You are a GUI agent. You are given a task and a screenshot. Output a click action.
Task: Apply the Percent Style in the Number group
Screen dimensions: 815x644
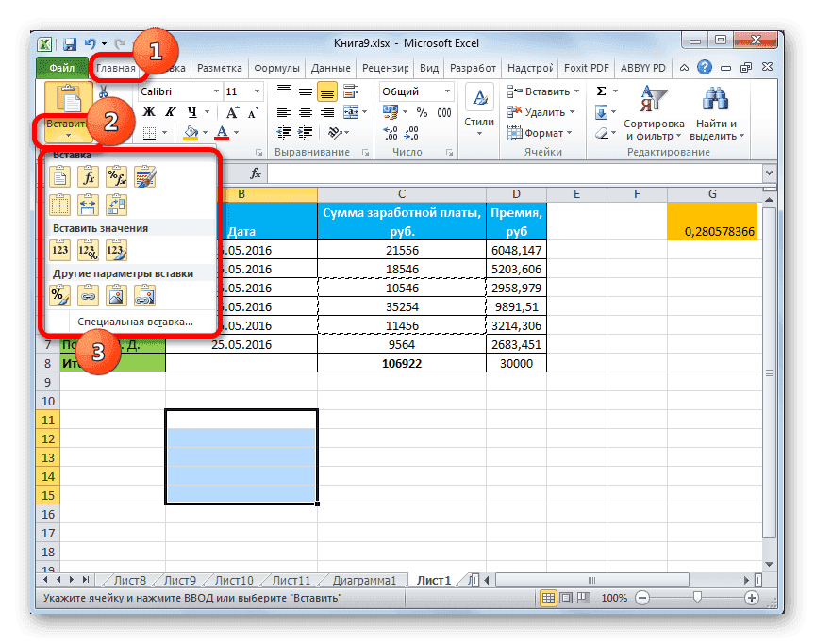pyautogui.click(x=422, y=111)
